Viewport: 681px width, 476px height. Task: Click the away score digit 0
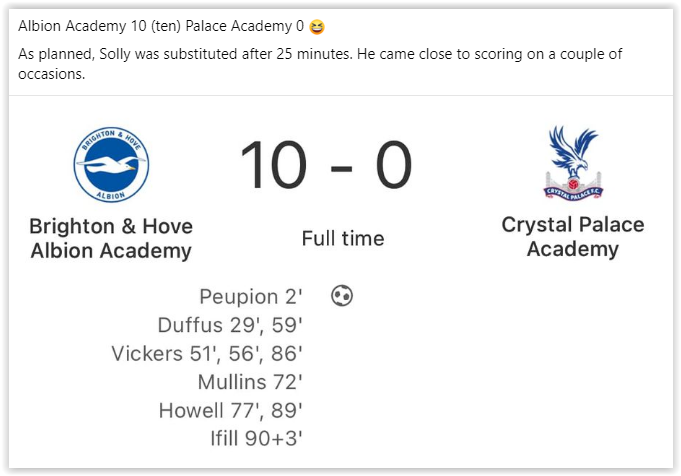click(394, 165)
